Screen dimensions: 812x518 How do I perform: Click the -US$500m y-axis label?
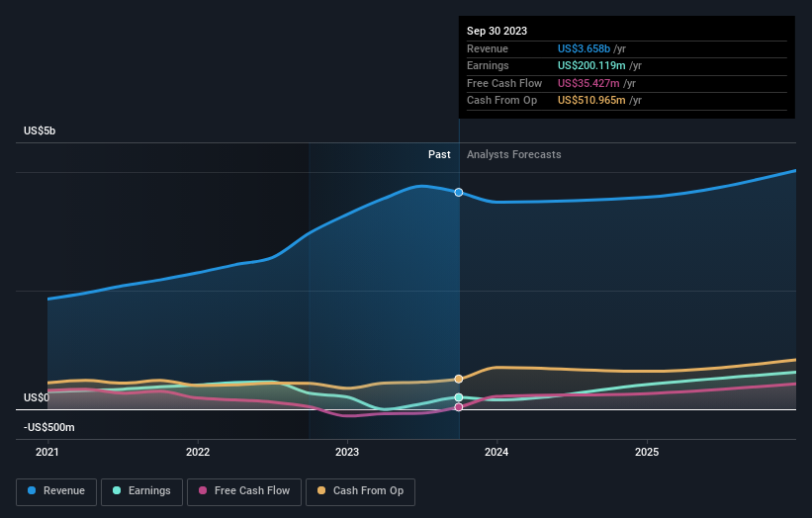49,427
